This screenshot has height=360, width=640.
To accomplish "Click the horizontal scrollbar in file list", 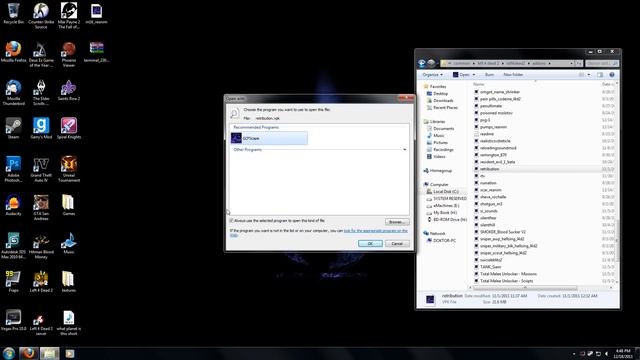I will 525,287.
